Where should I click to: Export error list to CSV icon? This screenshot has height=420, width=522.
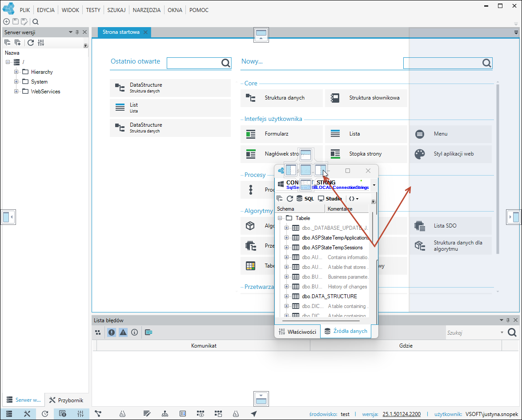pos(149,332)
